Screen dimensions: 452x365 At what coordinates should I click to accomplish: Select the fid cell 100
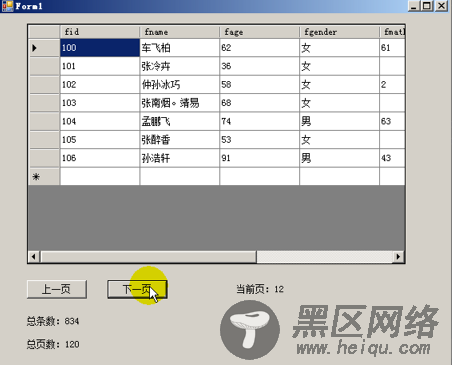click(x=100, y=48)
